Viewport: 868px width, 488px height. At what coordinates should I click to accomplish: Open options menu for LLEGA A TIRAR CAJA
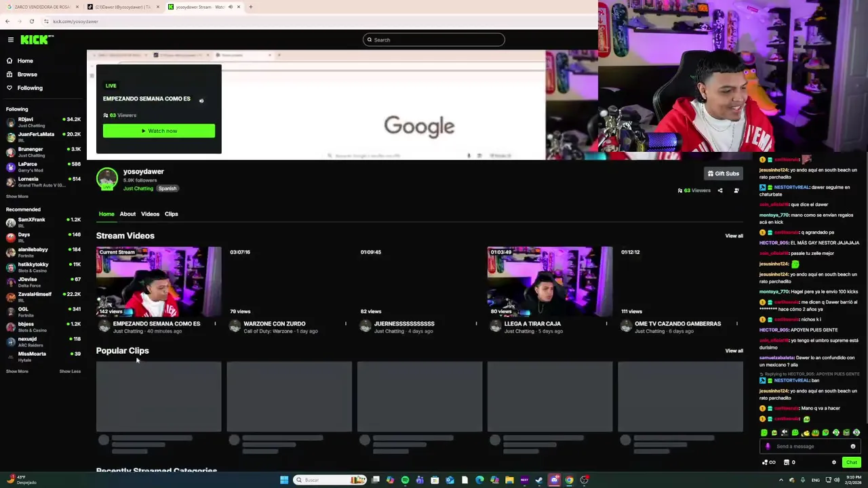(606, 324)
